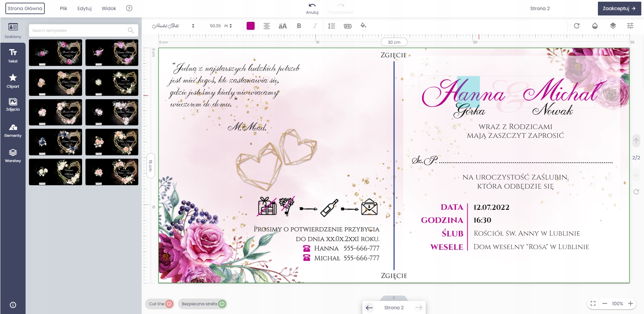Open the Szablony templates panel
Viewport: 644px width, 314px height.
(x=13, y=30)
